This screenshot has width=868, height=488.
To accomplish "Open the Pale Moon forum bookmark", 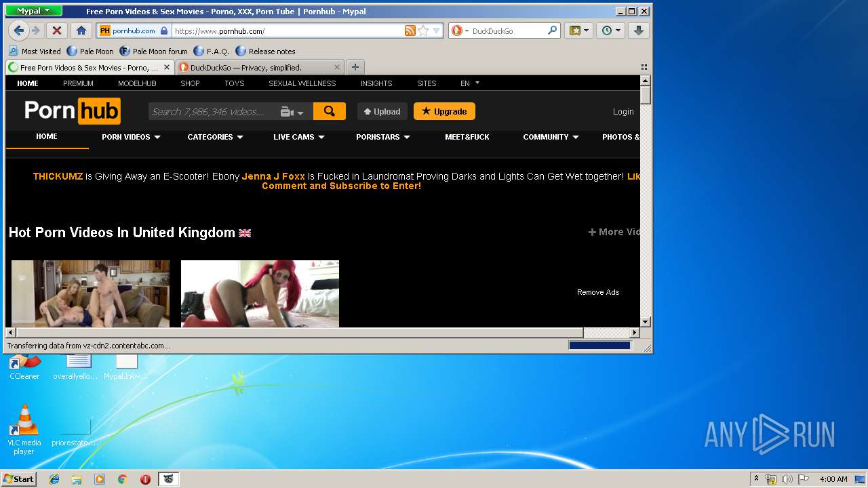I will pos(153,51).
